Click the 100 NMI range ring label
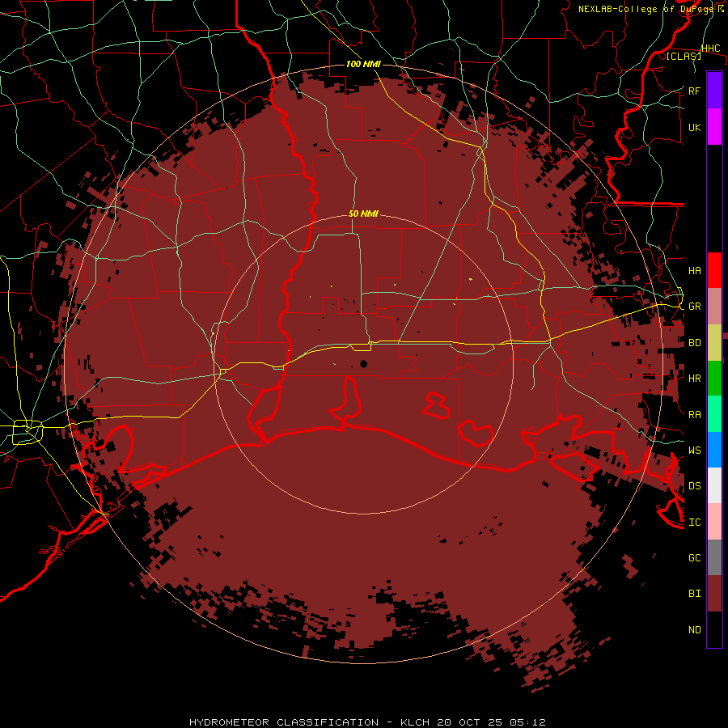The height and width of the screenshot is (728, 728). [x=363, y=64]
